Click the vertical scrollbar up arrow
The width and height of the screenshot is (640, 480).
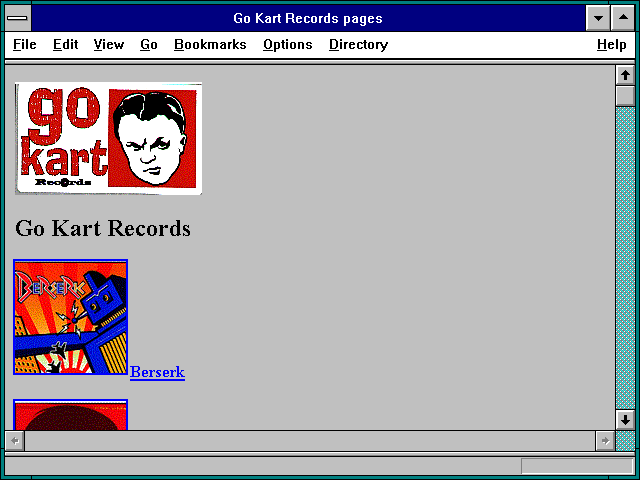625,76
